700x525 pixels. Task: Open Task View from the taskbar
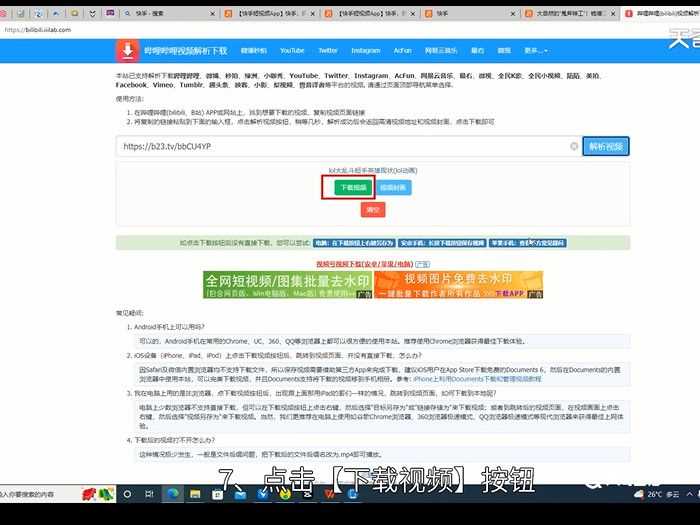(x=150, y=494)
